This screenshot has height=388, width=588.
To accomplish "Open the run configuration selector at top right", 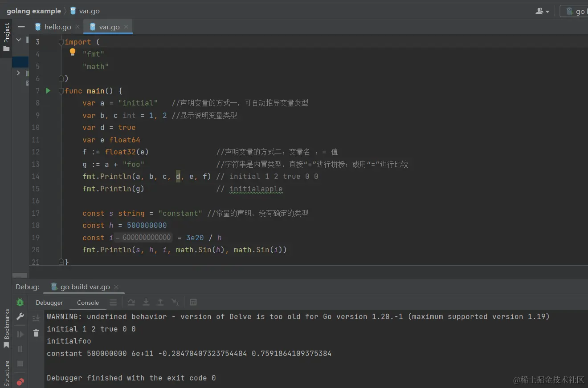I will 575,11.
